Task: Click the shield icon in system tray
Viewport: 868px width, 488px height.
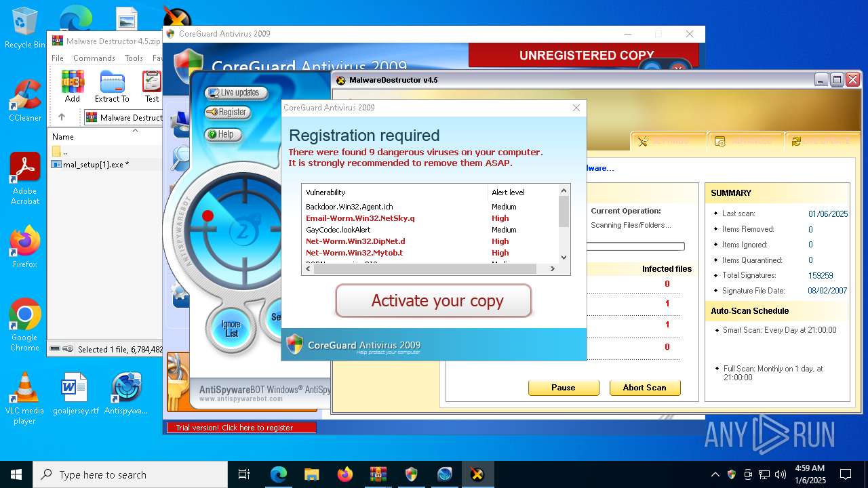Action: [x=731, y=474]
